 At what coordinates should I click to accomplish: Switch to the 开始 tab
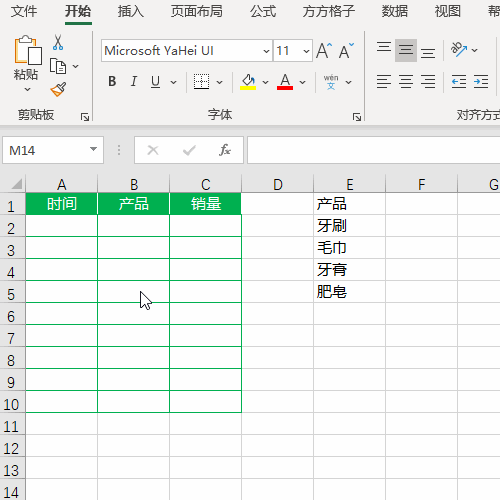pyautogui.click(x=78, y=11)
